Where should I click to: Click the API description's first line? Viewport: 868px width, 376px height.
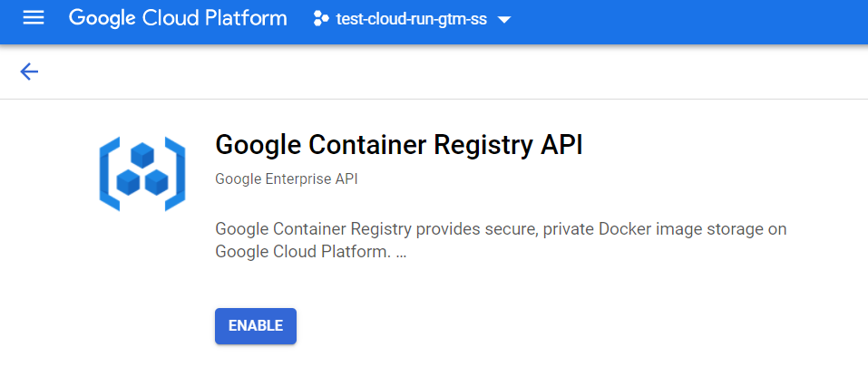point(501,229)
